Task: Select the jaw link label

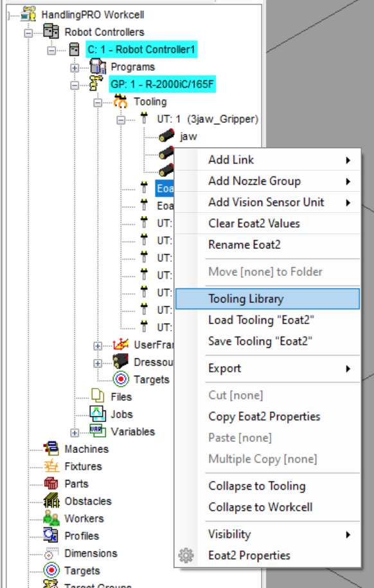Action: tap(188, 136)
